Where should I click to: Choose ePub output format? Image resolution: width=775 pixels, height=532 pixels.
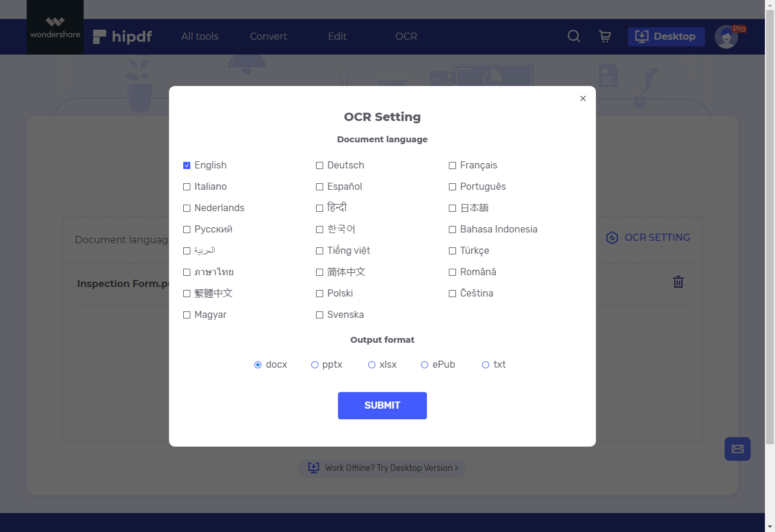click(x=425, y=364)
